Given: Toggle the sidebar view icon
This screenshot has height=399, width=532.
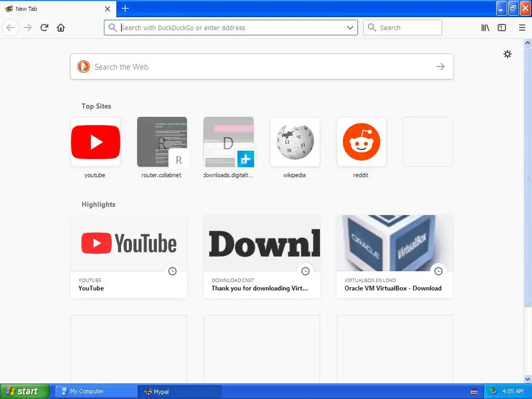Looking at the screenshot, I should pyautogui.click(x=502, y=28).
